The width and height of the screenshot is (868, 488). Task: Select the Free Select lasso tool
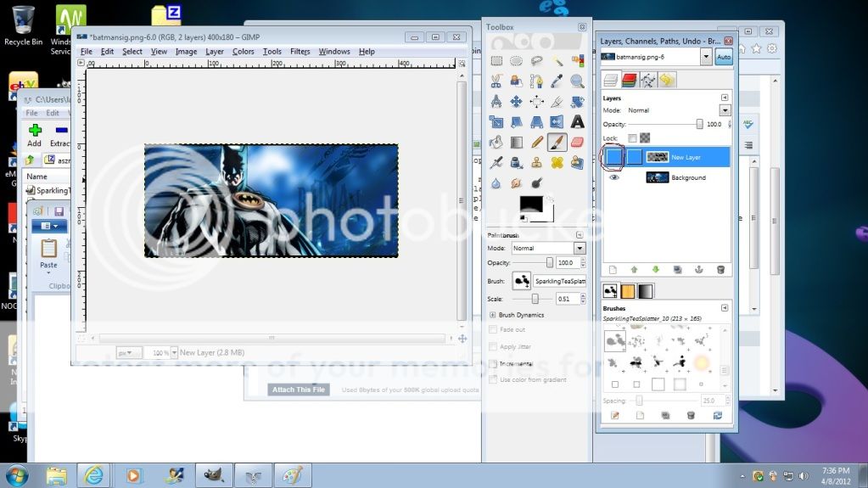tap(536, 61)
